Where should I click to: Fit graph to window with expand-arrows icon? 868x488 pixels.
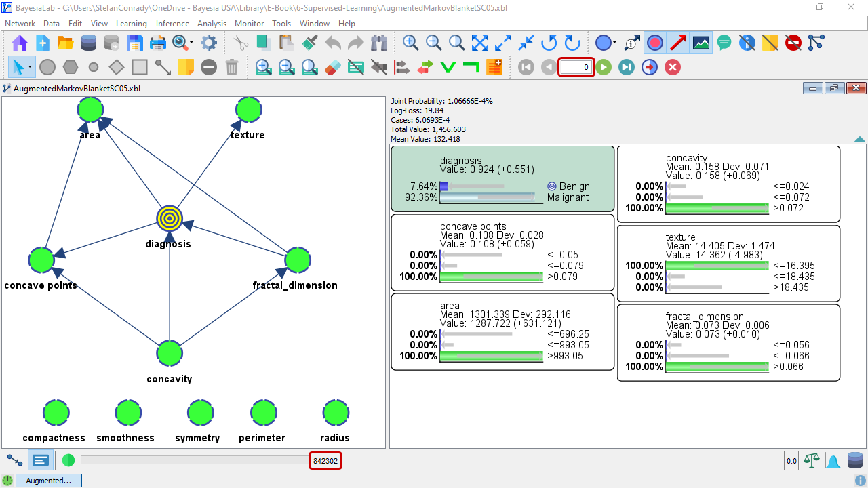tap(480, 43)
